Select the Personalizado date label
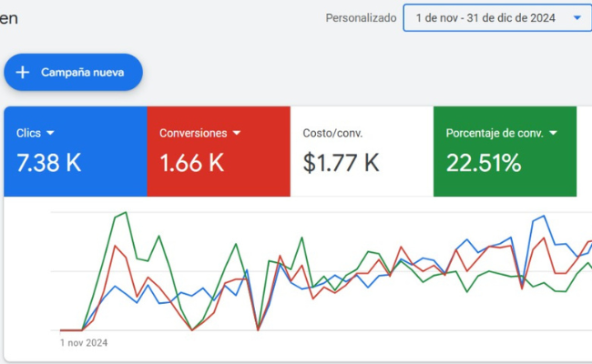 361,17
